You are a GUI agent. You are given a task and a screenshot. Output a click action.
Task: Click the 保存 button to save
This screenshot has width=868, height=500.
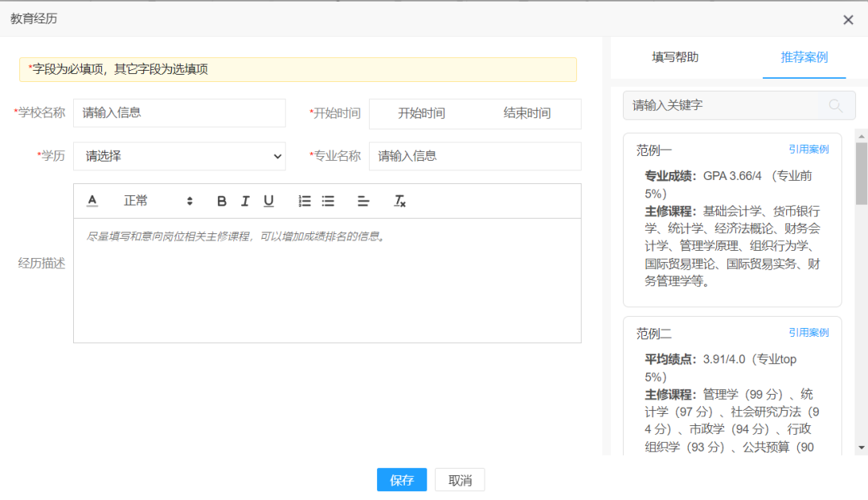[x=402, y=479]
